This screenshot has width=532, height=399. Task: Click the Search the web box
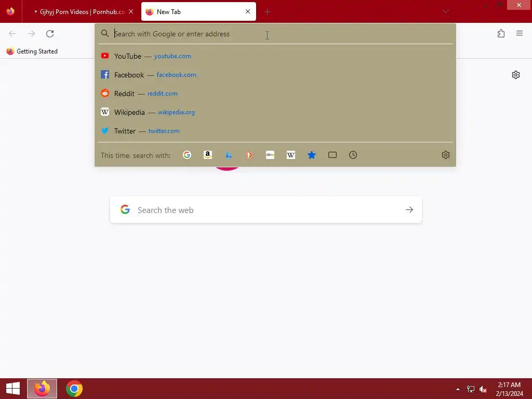(266, 210)
